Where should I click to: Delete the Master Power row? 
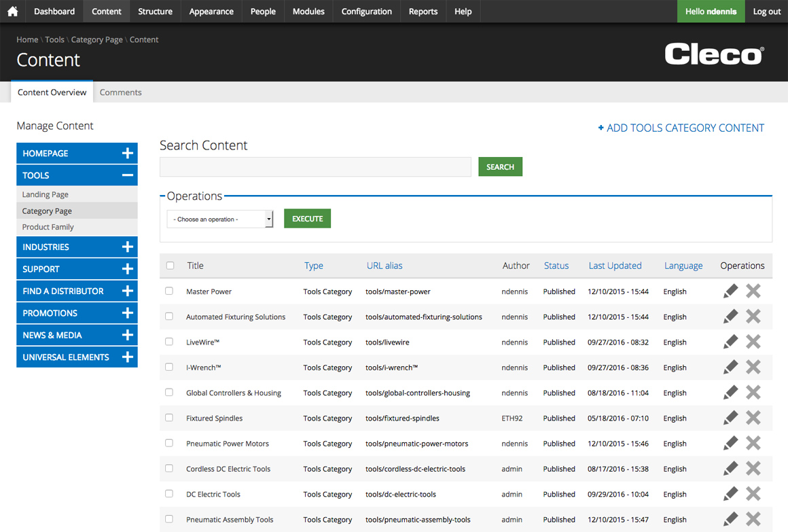pyautogui.click(x=753, y=291)
